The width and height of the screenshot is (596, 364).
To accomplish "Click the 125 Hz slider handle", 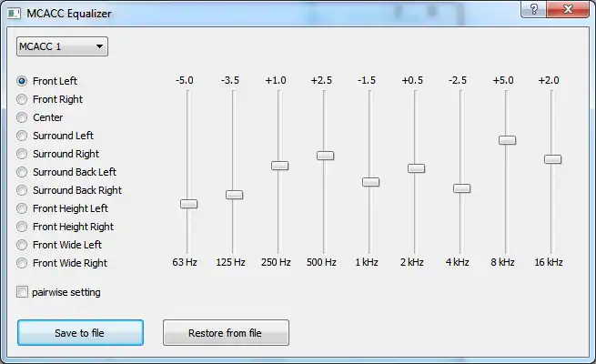I will [x=234, y=195].
